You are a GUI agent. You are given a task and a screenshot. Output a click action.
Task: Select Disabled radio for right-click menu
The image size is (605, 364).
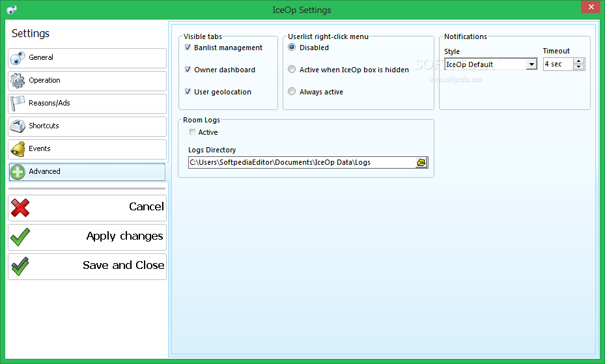[x=292, y=47]
